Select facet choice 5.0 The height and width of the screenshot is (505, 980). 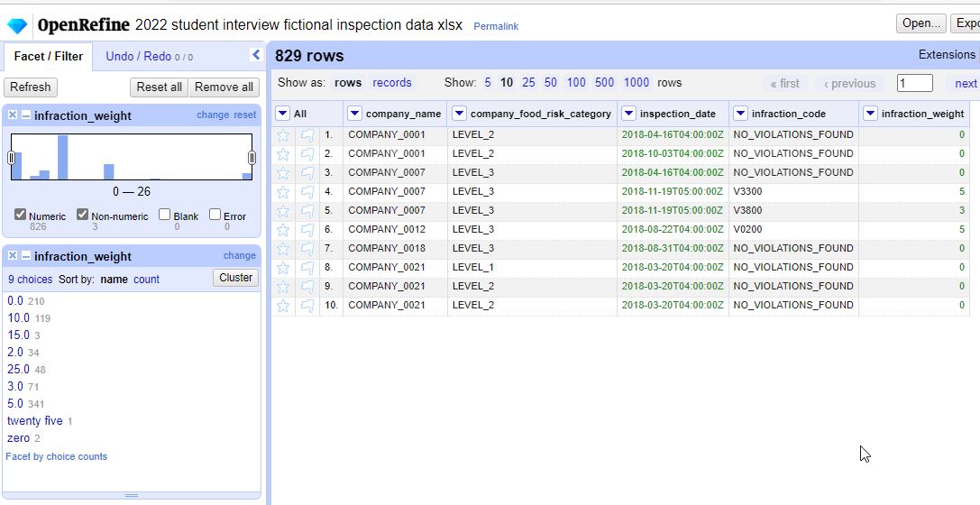15,404
